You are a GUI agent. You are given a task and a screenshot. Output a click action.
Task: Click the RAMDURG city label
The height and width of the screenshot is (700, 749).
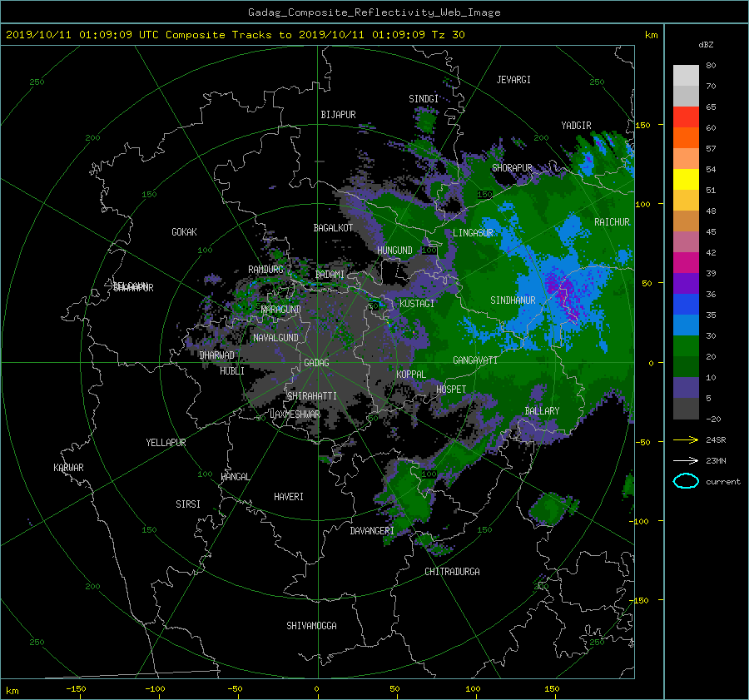point(265,270)
